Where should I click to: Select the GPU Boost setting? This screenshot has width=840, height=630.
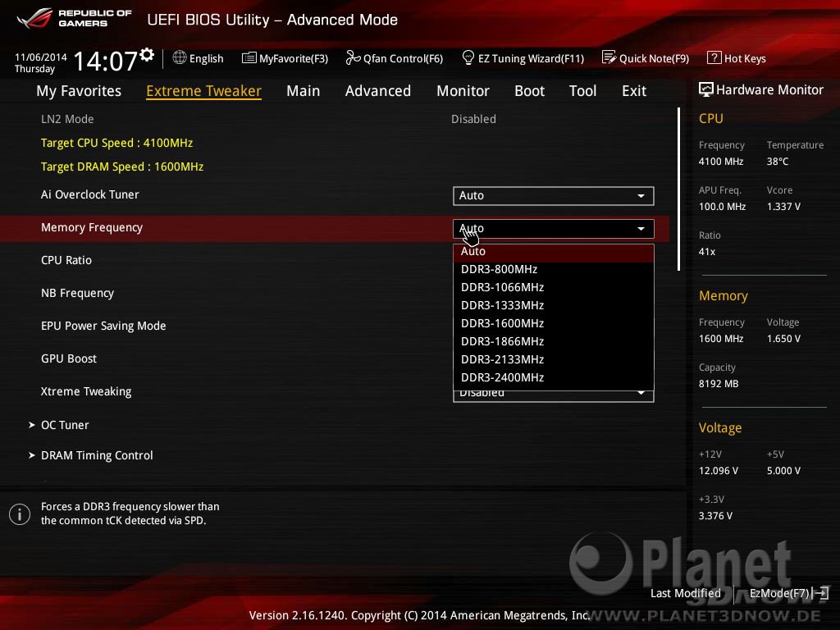[x=69, y=359]
